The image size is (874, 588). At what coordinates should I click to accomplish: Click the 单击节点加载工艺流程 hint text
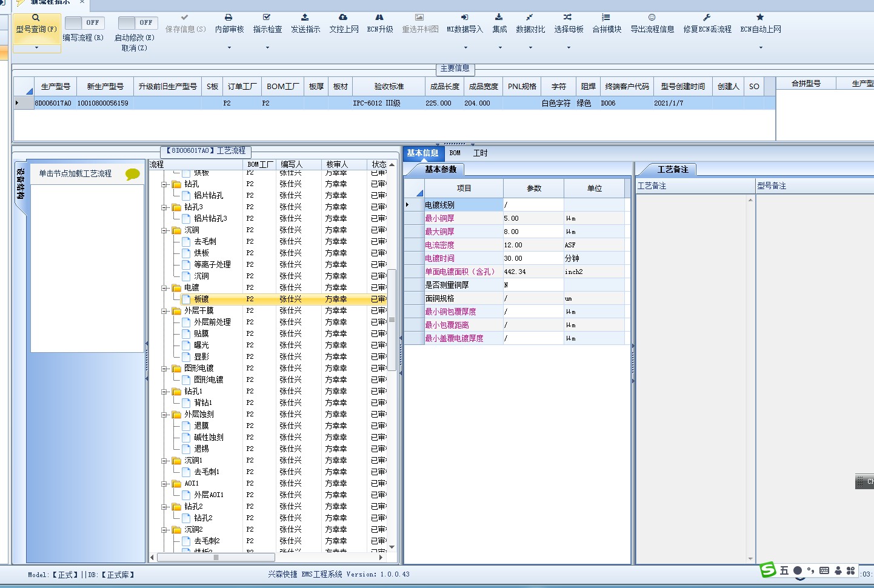[x=76, y=174]
